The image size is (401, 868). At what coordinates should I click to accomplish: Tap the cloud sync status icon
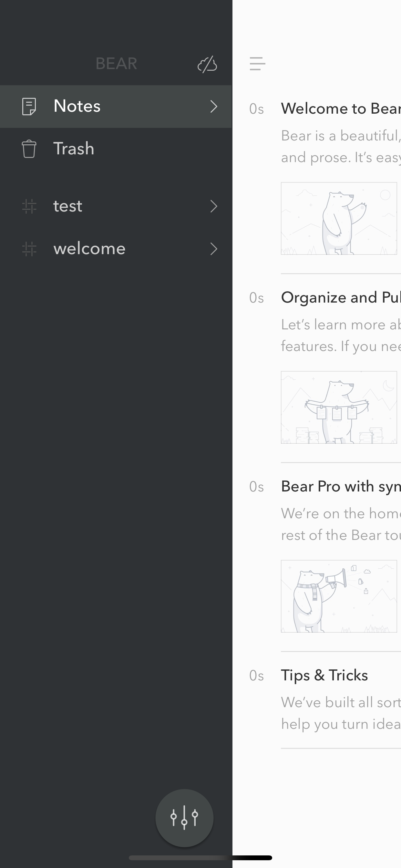pos(207,64)
